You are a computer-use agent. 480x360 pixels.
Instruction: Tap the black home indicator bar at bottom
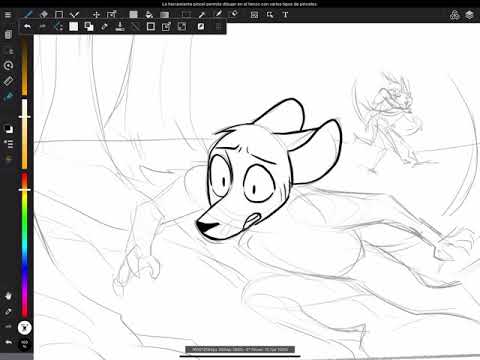point(240,356)
